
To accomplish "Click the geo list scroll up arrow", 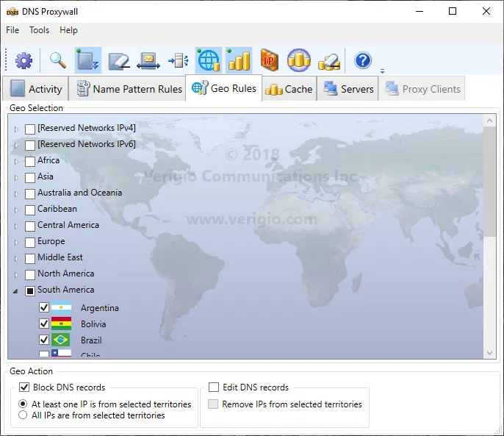I will [489, 121].
